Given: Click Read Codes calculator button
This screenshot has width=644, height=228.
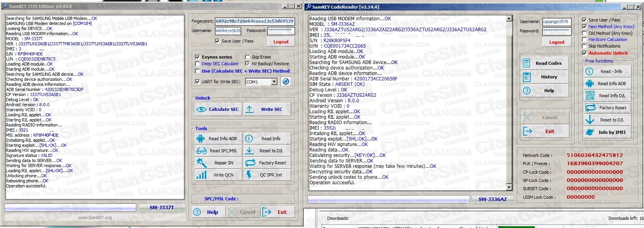Looking at the screenshot, I should tap(544, 63).
